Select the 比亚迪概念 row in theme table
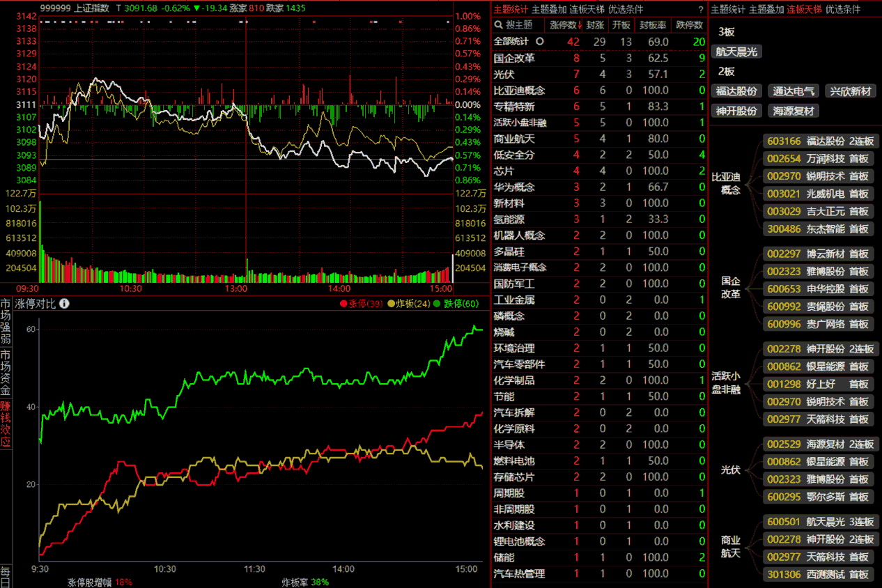The width and height of the screenshot is (882, 588). click(x=600, y=90)
